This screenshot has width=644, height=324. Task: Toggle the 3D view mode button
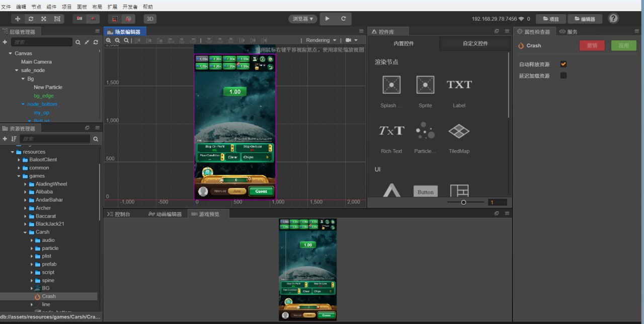click(x=150, y=19)
